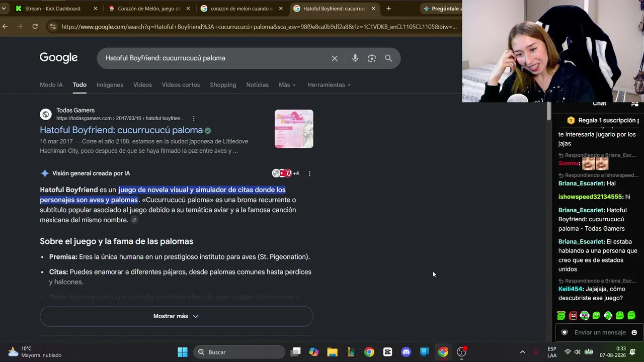Open the Herramientas search tools dropdown
This screenshot has height=362, width=644.
(329, 85)
